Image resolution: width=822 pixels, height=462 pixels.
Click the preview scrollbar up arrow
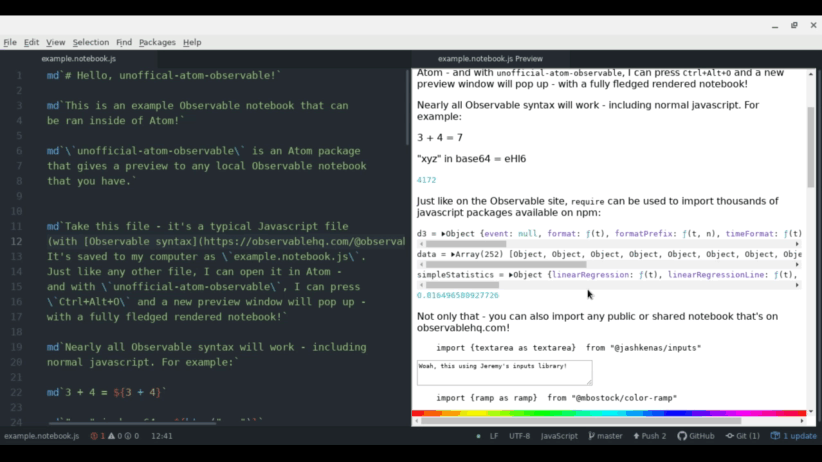810,74
